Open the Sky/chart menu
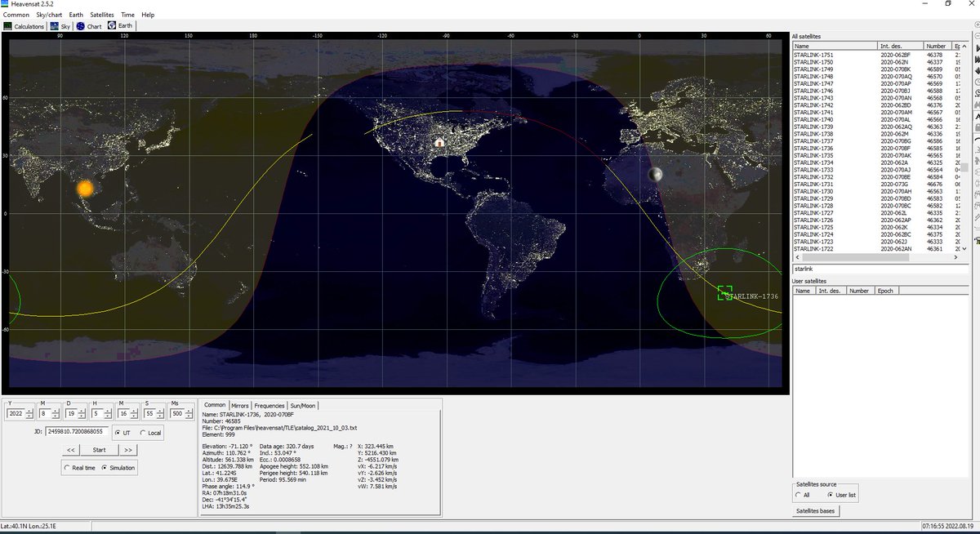Image resolution: width=980 pixels, height=534 pixels. 49,15
